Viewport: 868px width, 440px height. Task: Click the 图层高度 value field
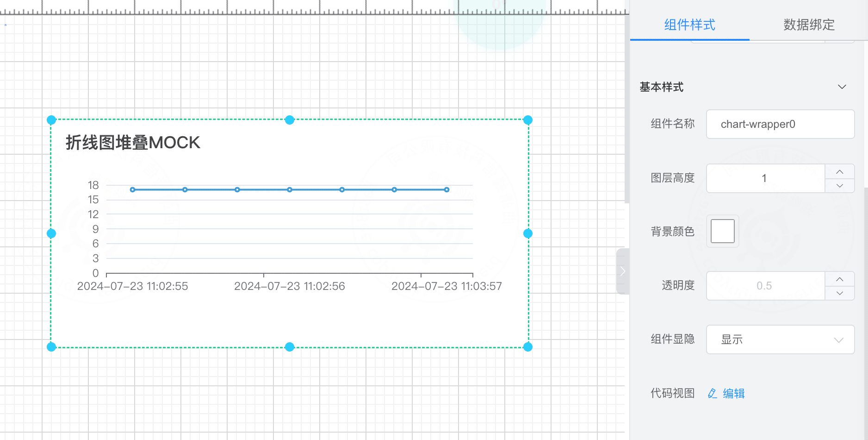pyautogui.click(x=766, y=178)
